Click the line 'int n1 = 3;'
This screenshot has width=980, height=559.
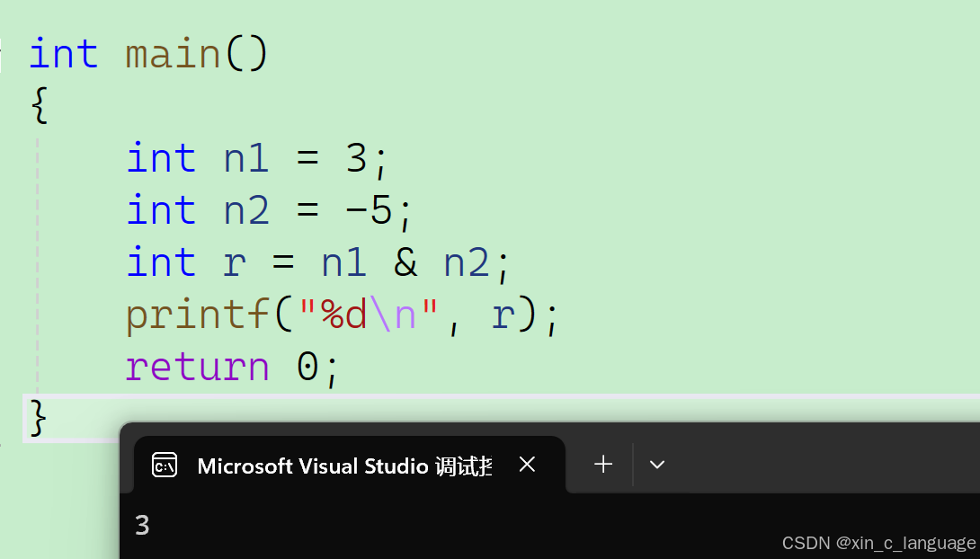(x=257, y=159)
